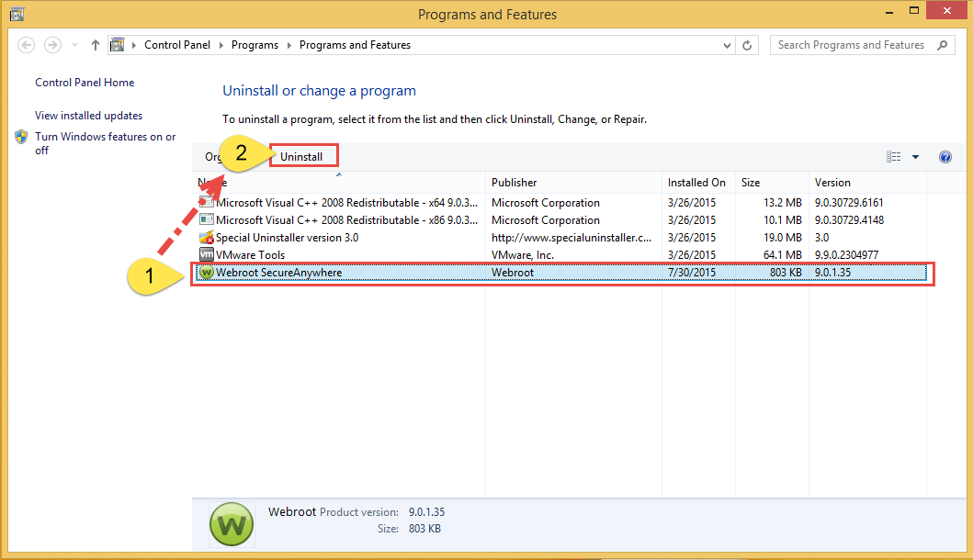Viewport: 973px width, 560px height.
Task: Click the window system icon in title bar
Action: (x=17, y=14)
